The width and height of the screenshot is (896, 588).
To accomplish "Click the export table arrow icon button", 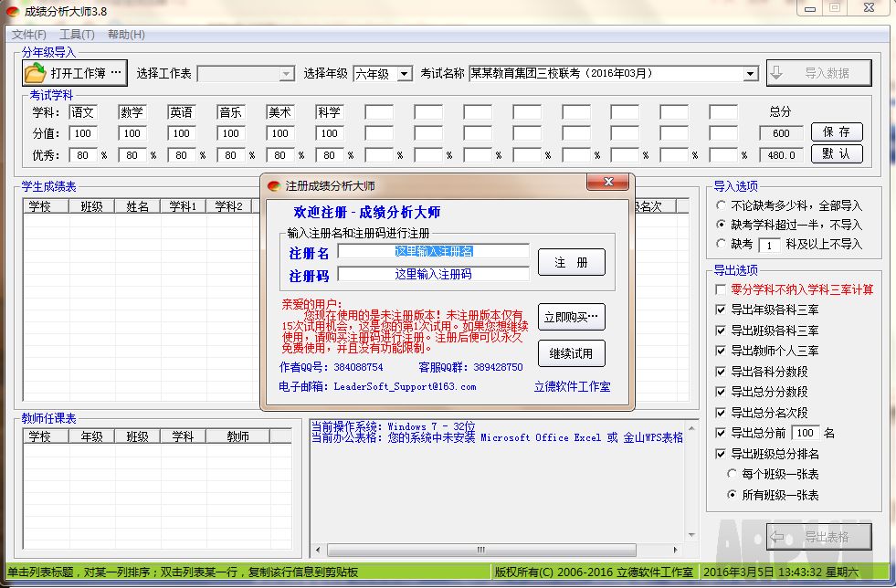I will pyautogui.click(x=775, y=537).
